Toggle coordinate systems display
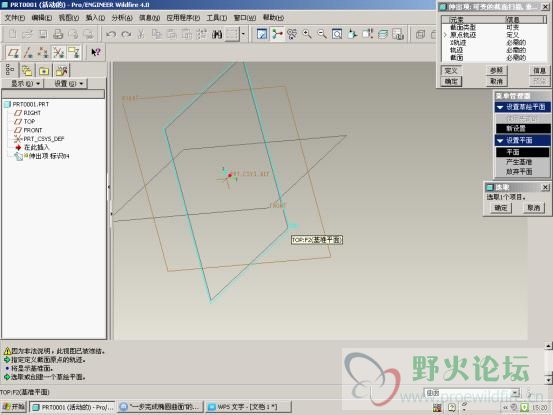This screenshot has height=415, width=553. pyautogui.click(x=59, y=53)
